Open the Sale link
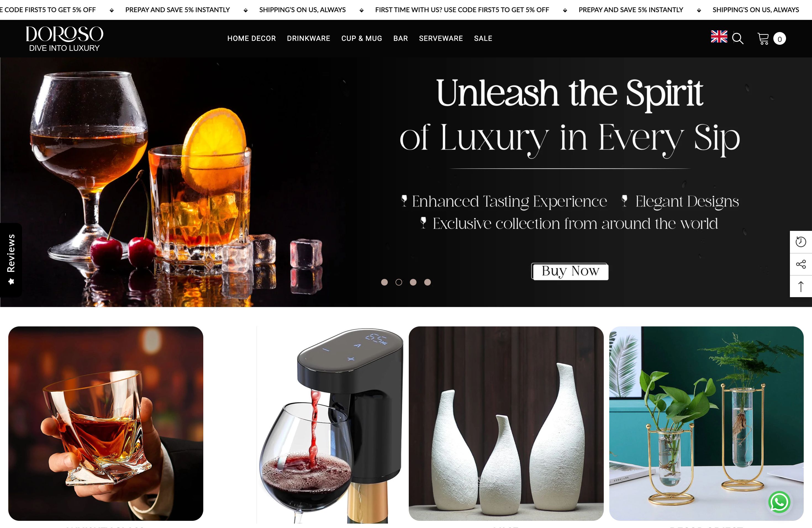 click(483, 39)
